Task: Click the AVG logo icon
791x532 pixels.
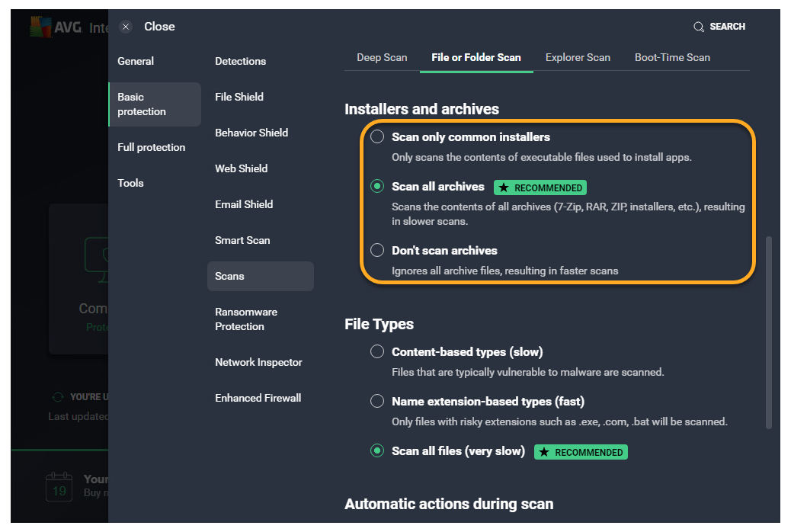Action: click(x=40, y=27)
